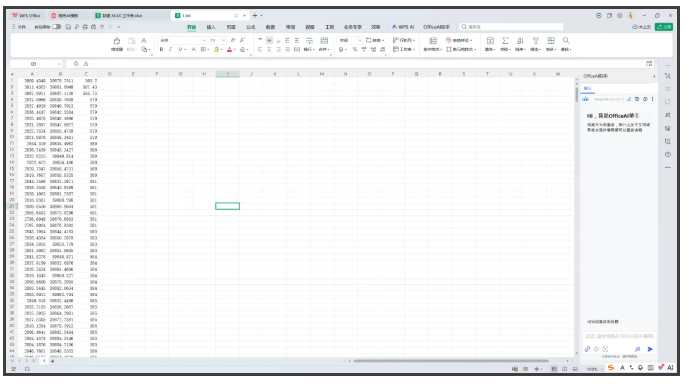This screenshot has height=388, width=690.
Task: Click the Filter funnel icon
Action: point(536,40)
